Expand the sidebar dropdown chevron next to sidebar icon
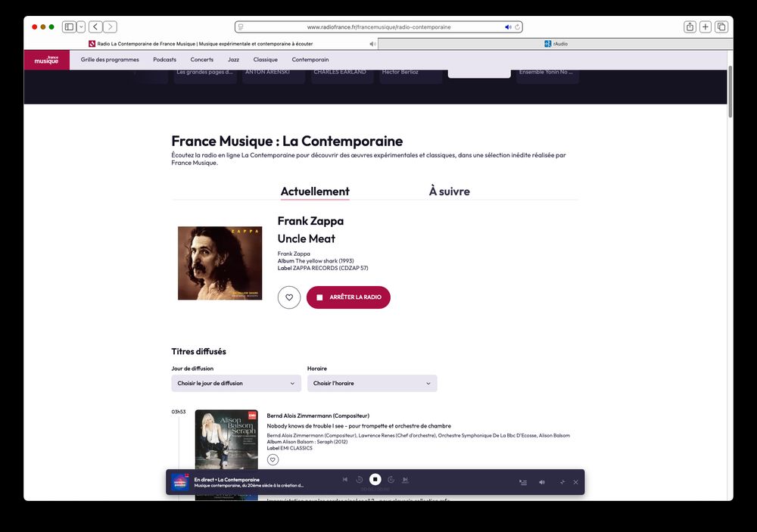Screen dimensions: 757x532 pyautogui.click(x=80, y=26)
